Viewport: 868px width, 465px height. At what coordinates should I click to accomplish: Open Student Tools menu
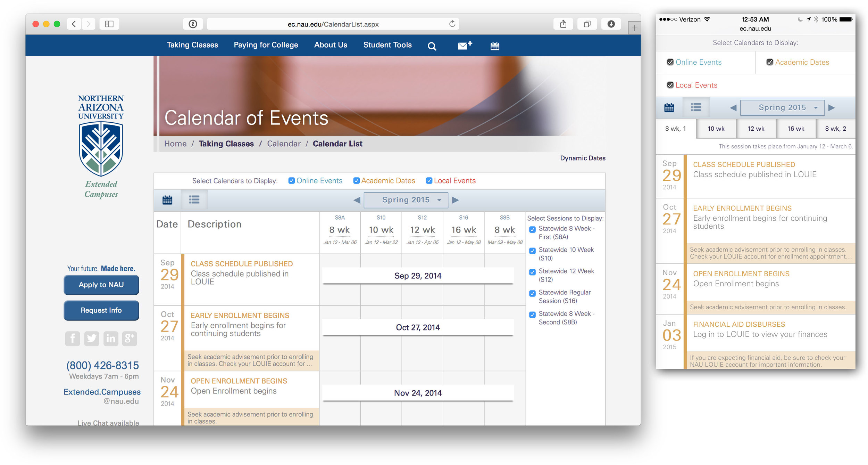click(387, 45)
